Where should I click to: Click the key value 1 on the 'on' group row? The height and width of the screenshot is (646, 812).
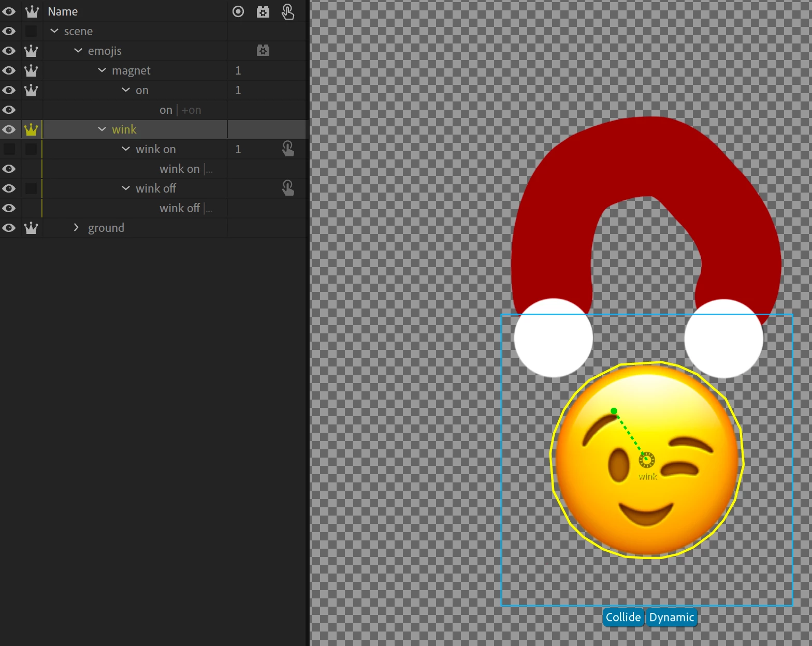pyautogui.click(x=238, y=90)
